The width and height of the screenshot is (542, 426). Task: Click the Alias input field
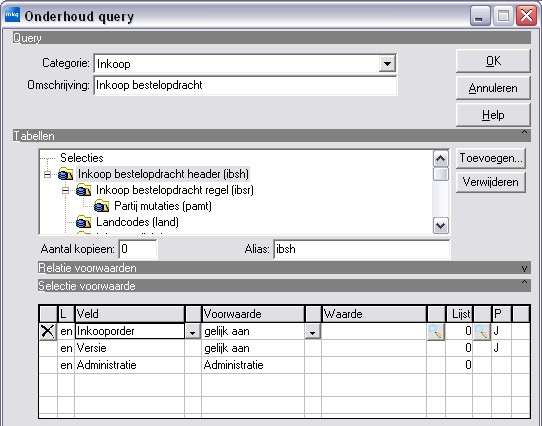(362, 249)
